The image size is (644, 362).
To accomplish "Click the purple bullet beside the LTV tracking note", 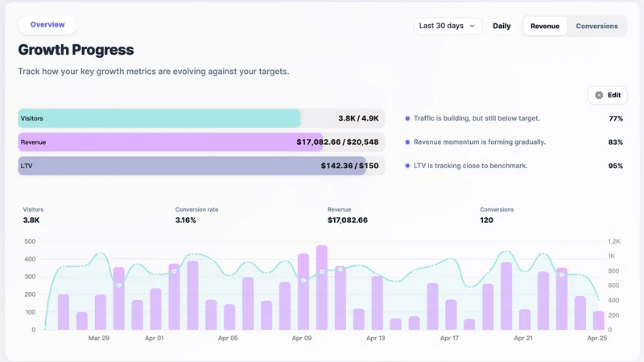I will click(407, 166).
